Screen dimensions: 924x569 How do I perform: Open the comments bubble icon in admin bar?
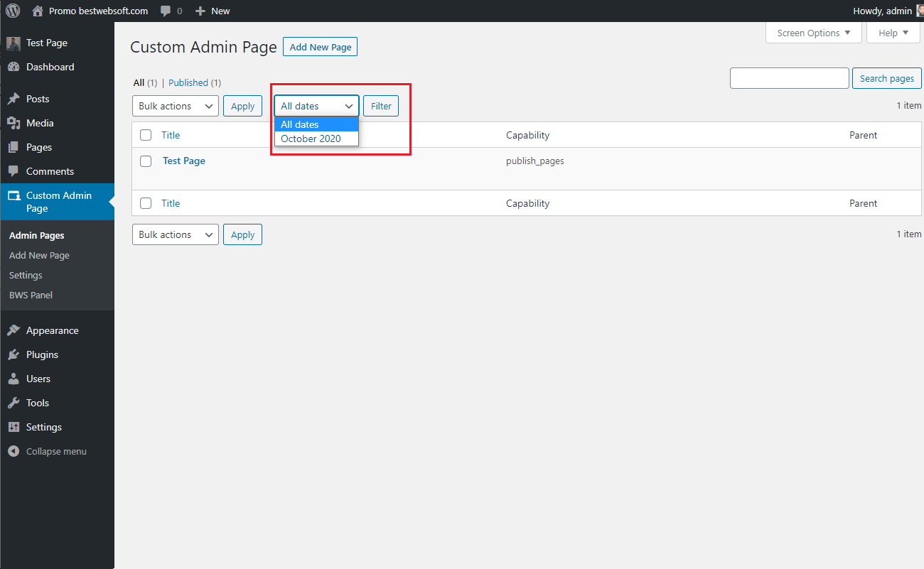coord(166,11)
